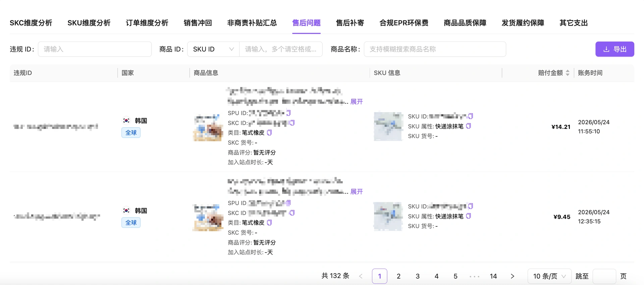The image size is (644, 285).
Task: Open SKU thumbnail in the ¥14.21 row
Action: coord(388,127)
